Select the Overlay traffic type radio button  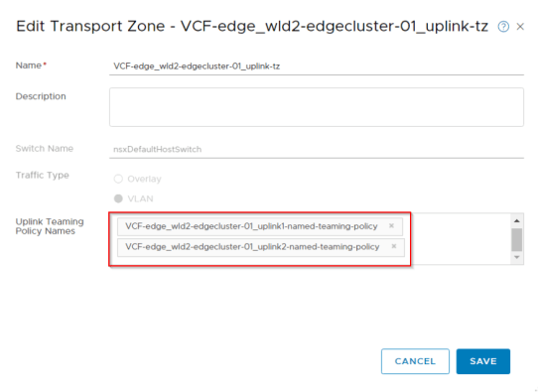pos(118,179)
